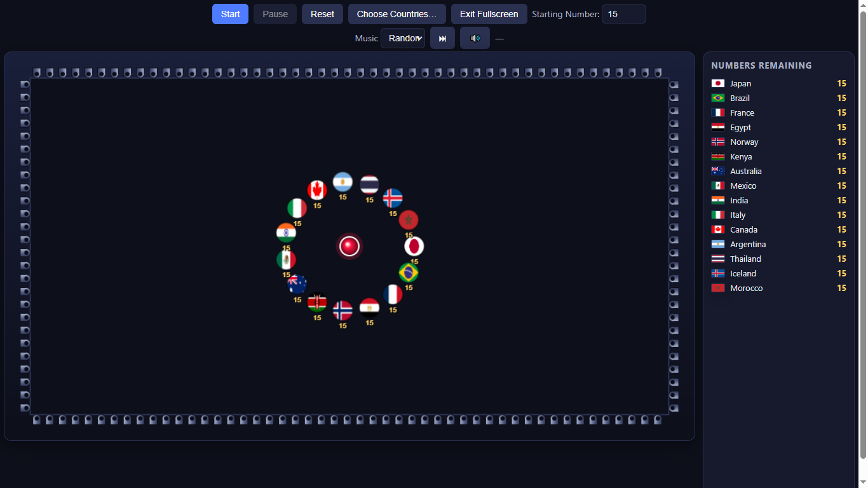Click Brazil flag icon in Numbers Remaining list
The image size is (868, 488).
coord(718,98)
